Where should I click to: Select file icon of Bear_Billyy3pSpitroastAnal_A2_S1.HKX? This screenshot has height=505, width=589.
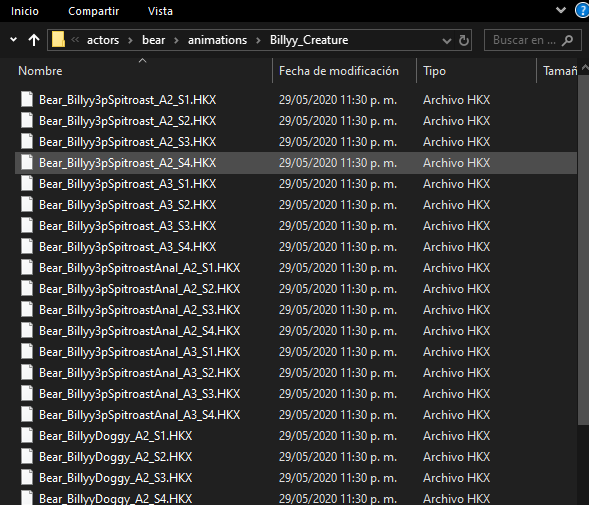click(27, 268)
